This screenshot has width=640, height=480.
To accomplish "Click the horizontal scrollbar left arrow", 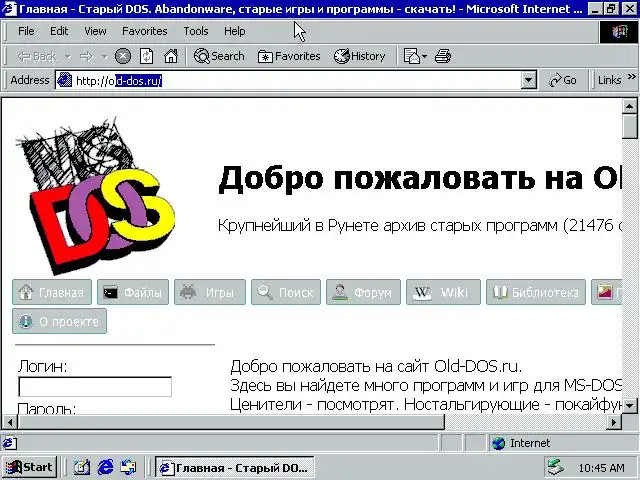I will click(x=9, y=422).
